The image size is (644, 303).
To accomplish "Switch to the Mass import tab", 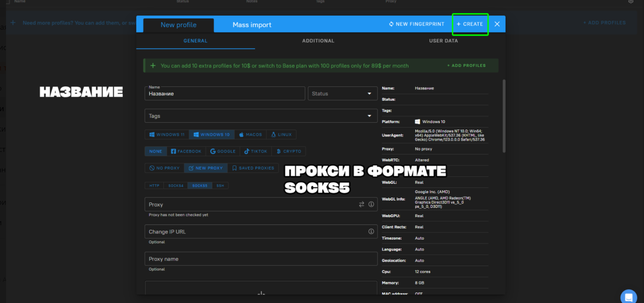I will tap(252, 25).
